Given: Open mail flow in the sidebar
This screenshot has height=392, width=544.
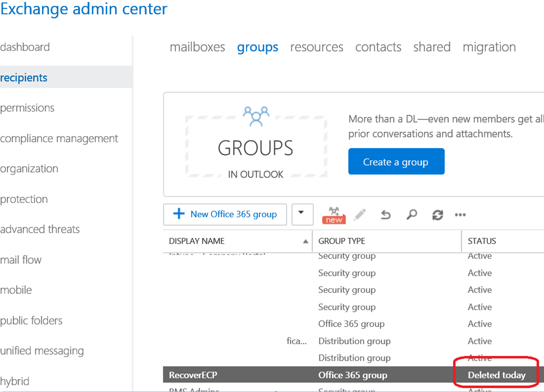Looking at the screenshot, I should tap(21, 260).
